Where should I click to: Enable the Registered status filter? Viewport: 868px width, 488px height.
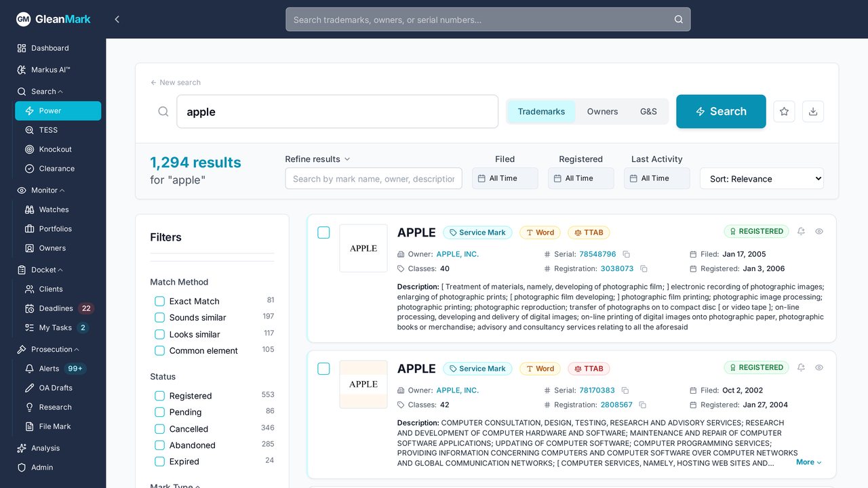pyautogui.click(x=160, y=396)
